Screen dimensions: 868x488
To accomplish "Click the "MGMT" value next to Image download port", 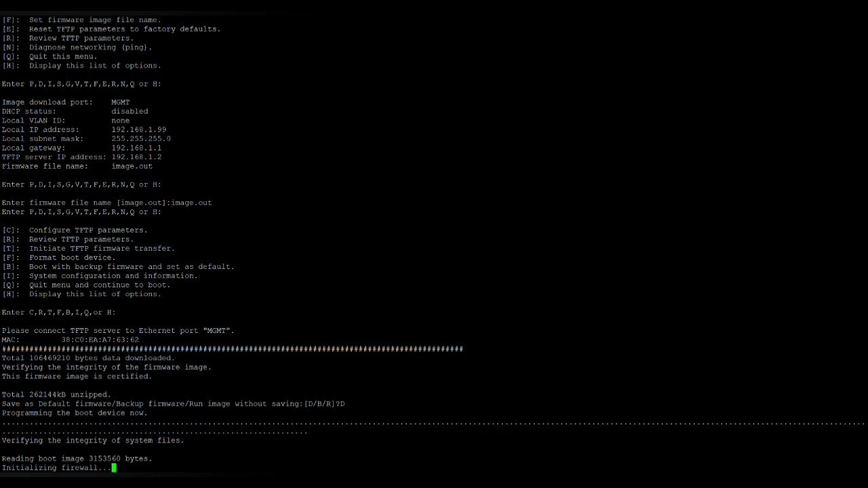I will pos(121,102).
